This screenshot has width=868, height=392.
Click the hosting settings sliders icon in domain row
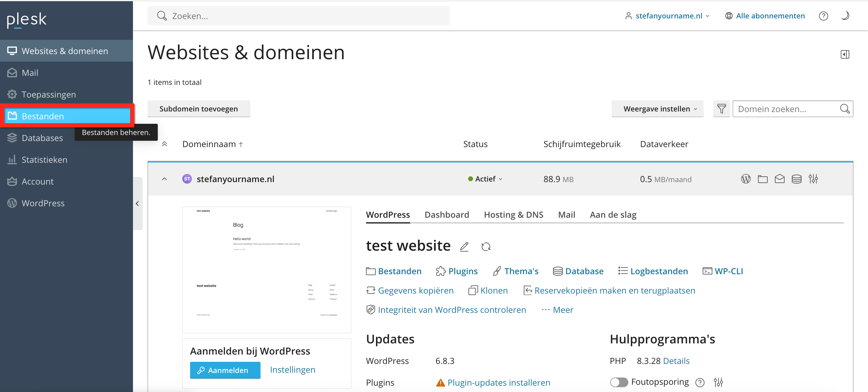pos(813,179)
